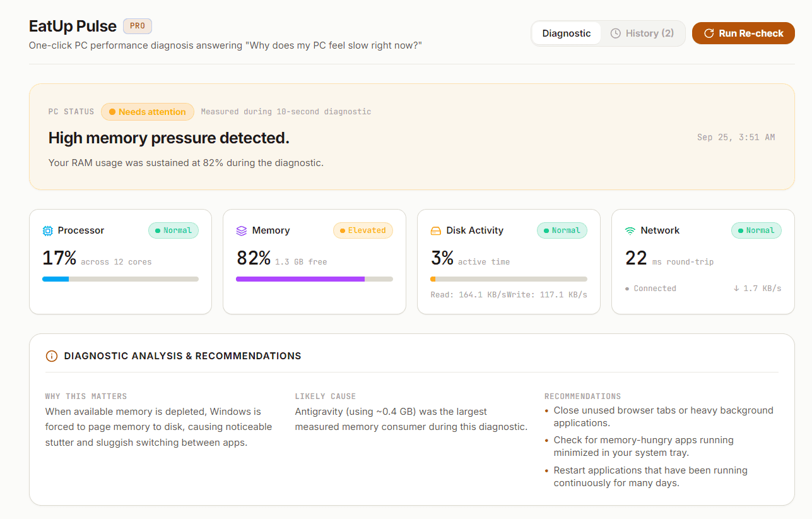This screenshot has height=519, width=812.
Task: Click the Disk Activity drive icon
Action: coord(436,230)
